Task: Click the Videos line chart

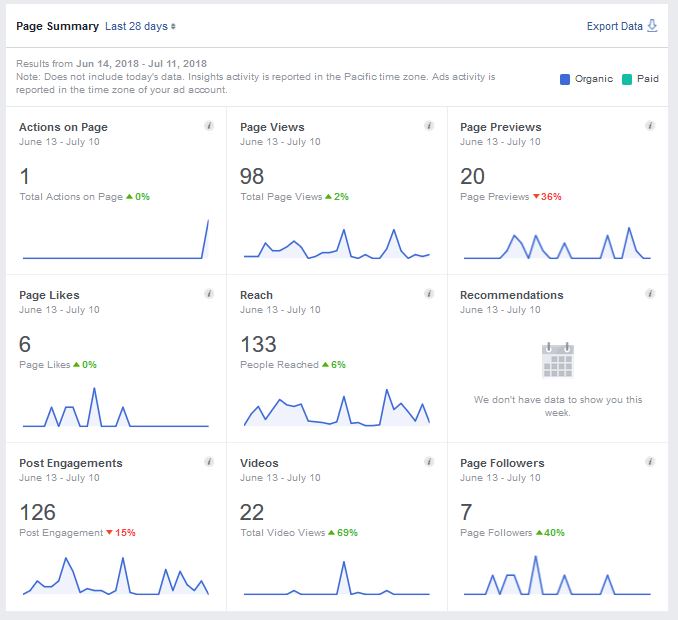Action: coord(336,578)
